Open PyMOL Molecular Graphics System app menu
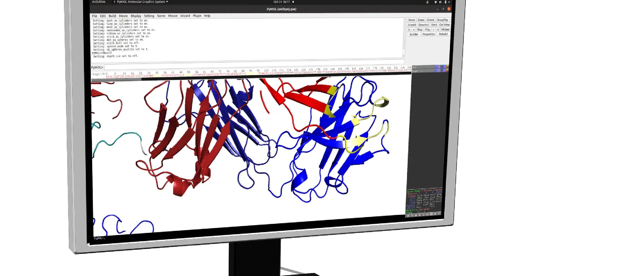 (141, 2)
